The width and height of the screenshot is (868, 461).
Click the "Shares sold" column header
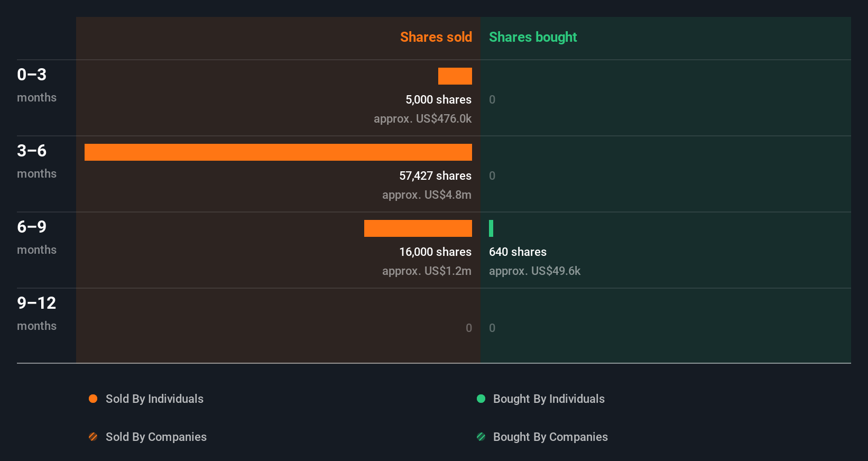[x=436, y=37]
